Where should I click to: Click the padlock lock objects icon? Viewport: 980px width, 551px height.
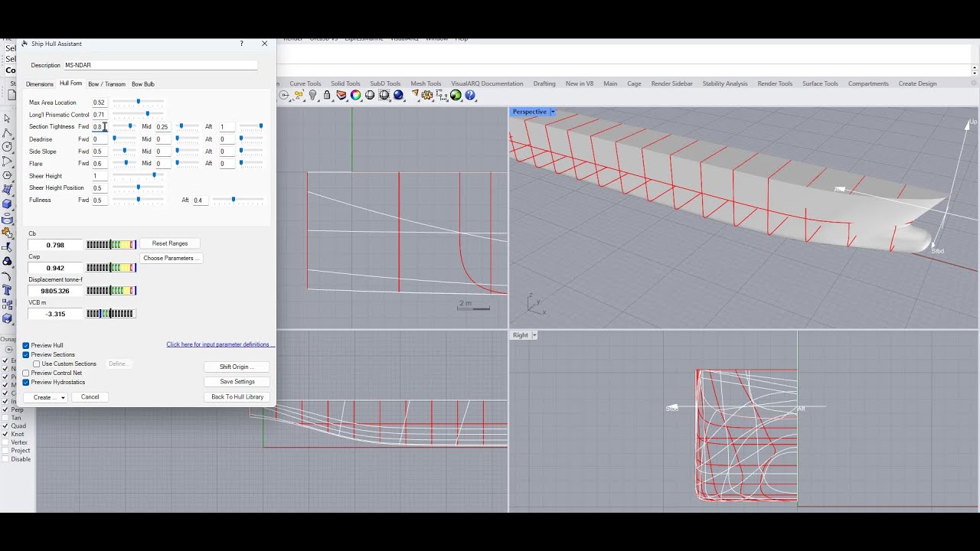[x=327, y=96]
